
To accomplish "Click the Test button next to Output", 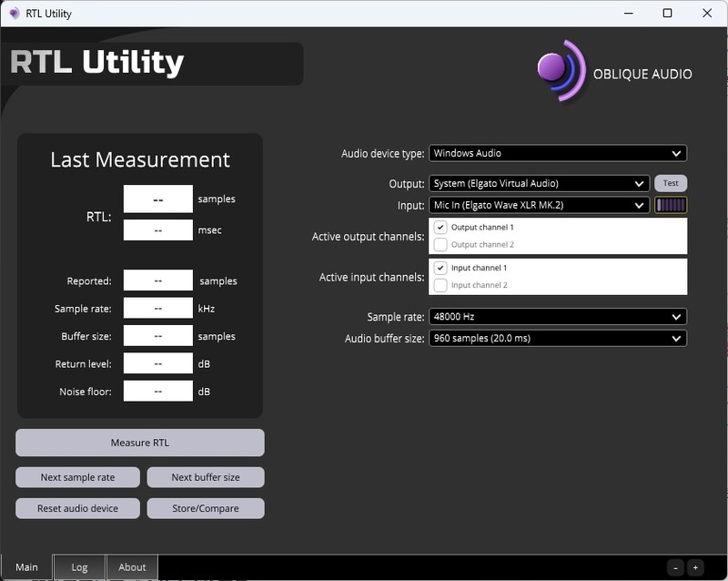I will (x=671, y=181).
